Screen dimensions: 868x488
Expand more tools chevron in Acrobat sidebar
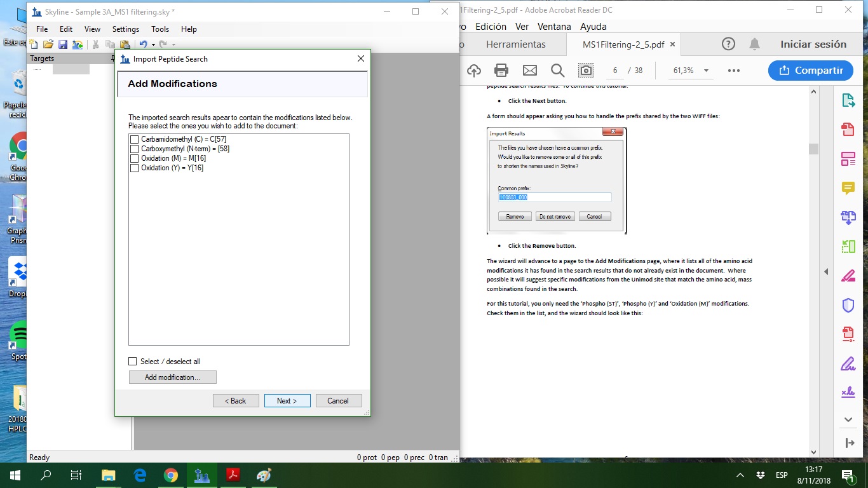pyautogui.click(x=848, y=419)
